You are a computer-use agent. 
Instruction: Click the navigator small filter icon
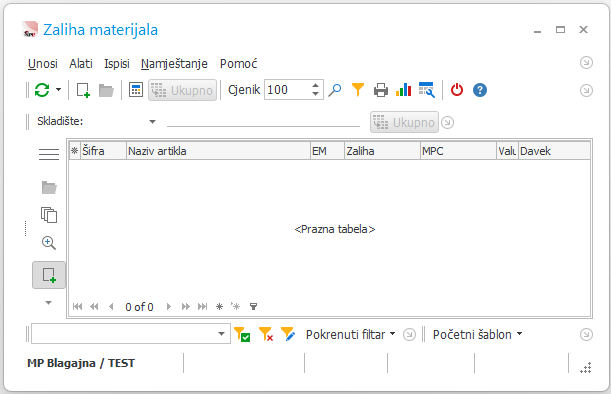click(253, 307)
